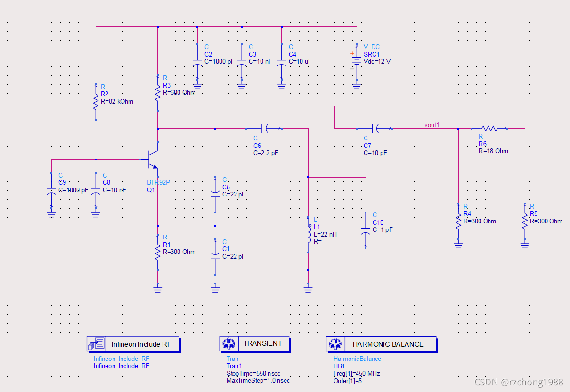The image size is (570, 392).
Task: Select capacitor C1 symbol
Action: [215, 256]
